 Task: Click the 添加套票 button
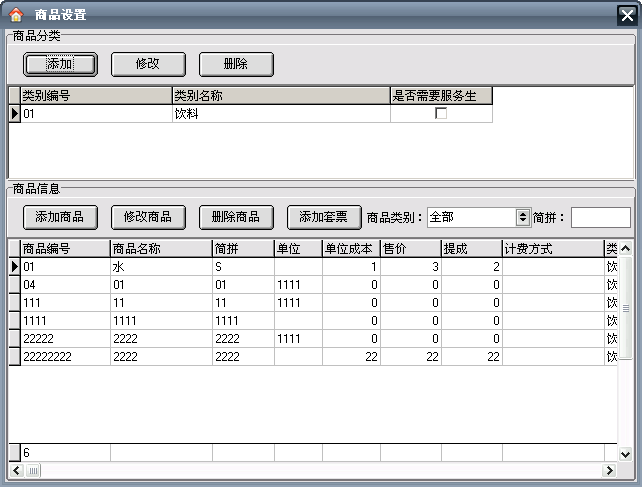pyautogui.click(x=324, y=217)
